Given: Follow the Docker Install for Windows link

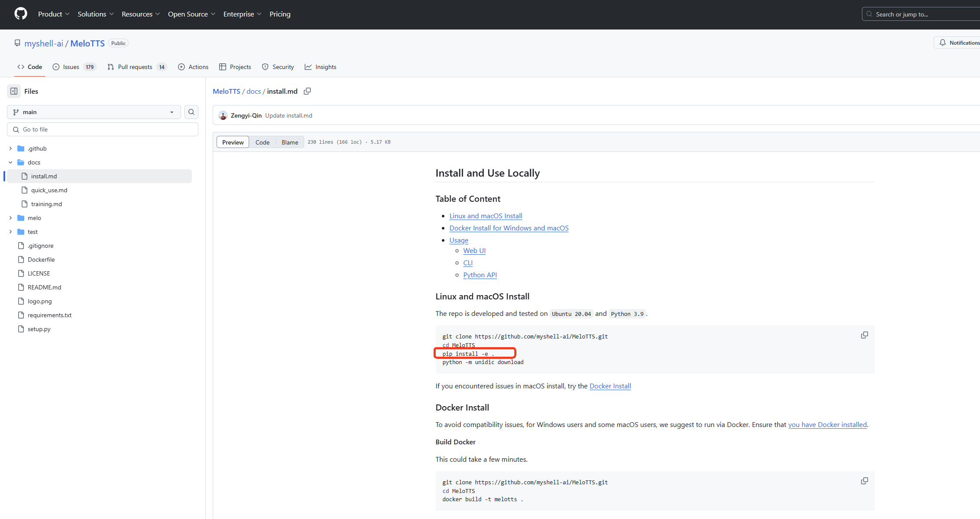Looking at the screenshot, I should (x=509, y=228).
